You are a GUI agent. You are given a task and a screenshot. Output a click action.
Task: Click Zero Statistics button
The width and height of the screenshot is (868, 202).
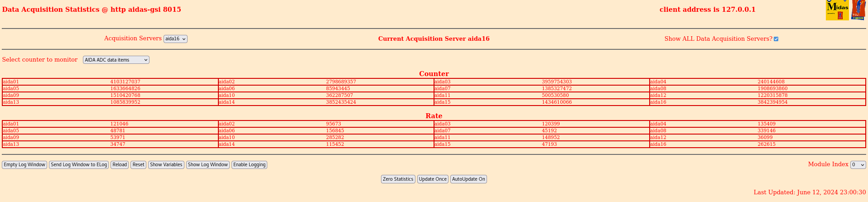398,179
